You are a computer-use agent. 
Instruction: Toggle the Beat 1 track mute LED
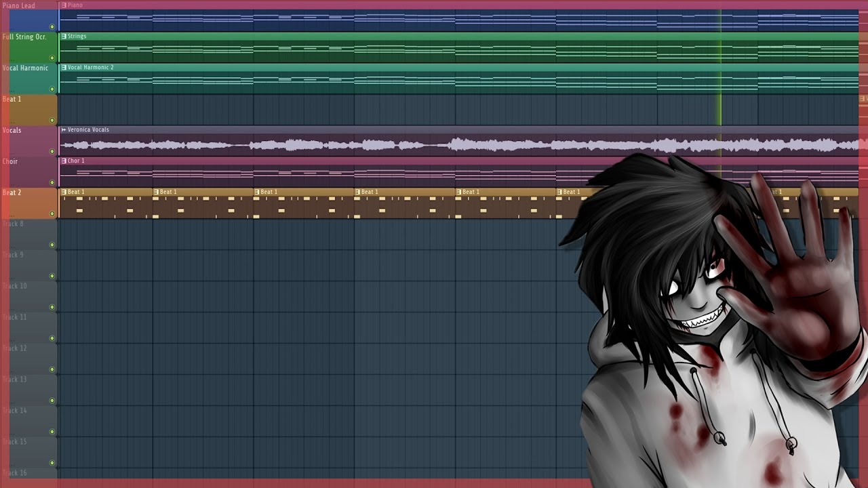[52, 121]
